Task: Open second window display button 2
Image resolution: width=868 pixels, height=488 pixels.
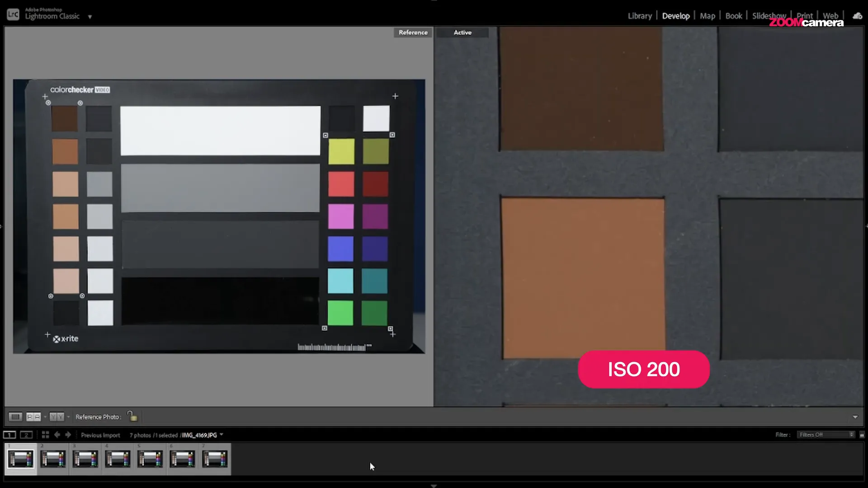Action: (26, 435)
